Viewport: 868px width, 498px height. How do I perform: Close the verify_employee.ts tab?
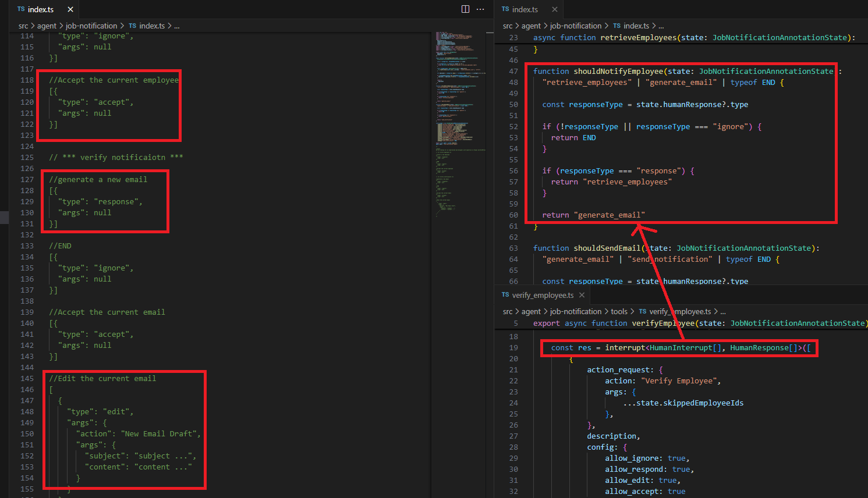(x=582, y=295)
